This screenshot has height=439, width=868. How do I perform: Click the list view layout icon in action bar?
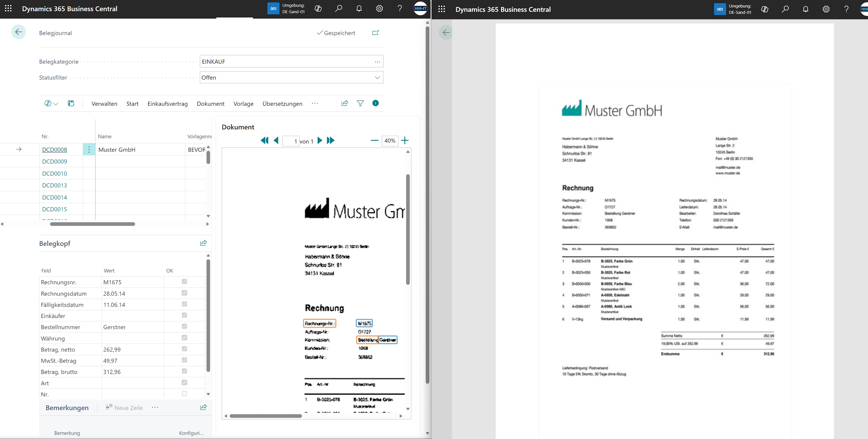[x=71, y=103]
